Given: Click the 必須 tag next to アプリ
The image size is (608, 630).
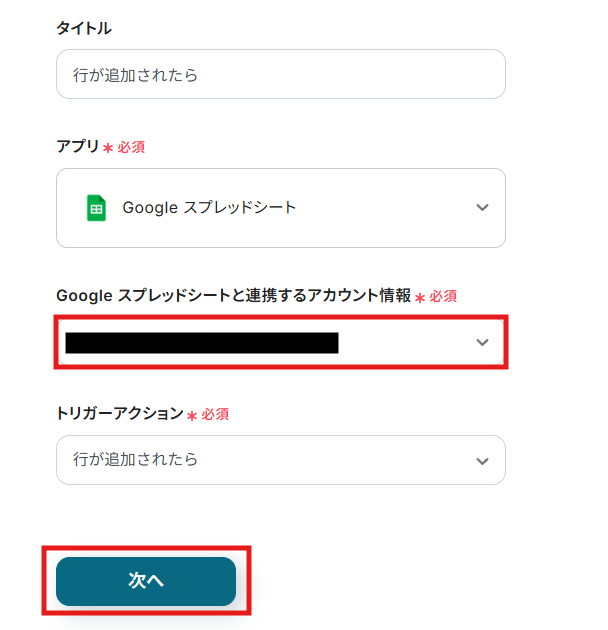Looking at the screenshot, I should [131, 147].
